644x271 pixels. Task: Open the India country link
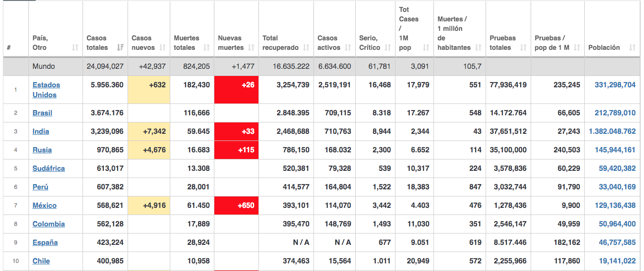pos(41,131)
